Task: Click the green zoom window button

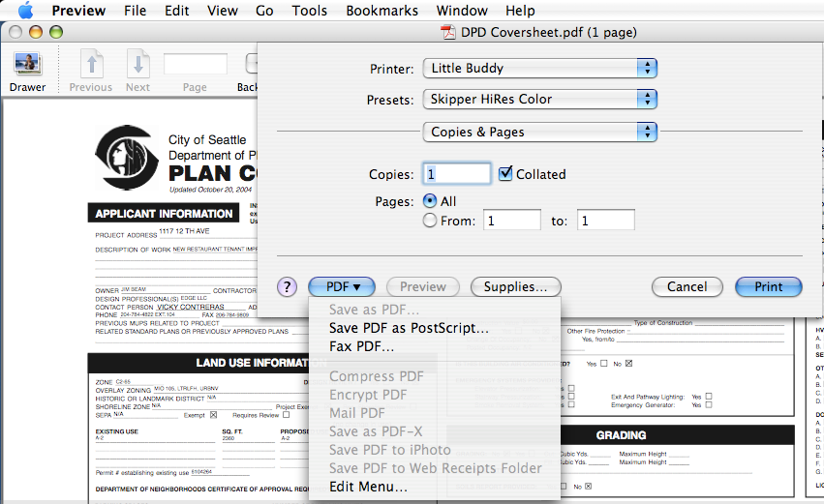Action: click(56, 32)
